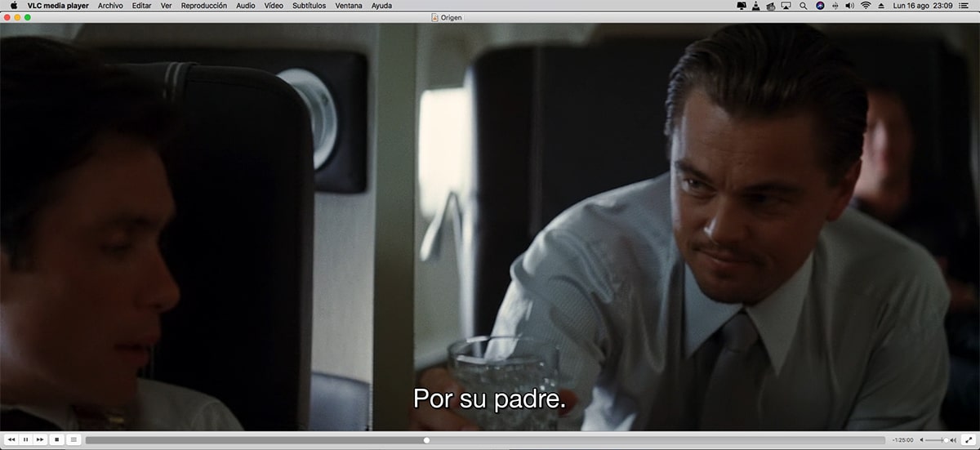Open the AirPlay menu bar icon

[786, 5]
